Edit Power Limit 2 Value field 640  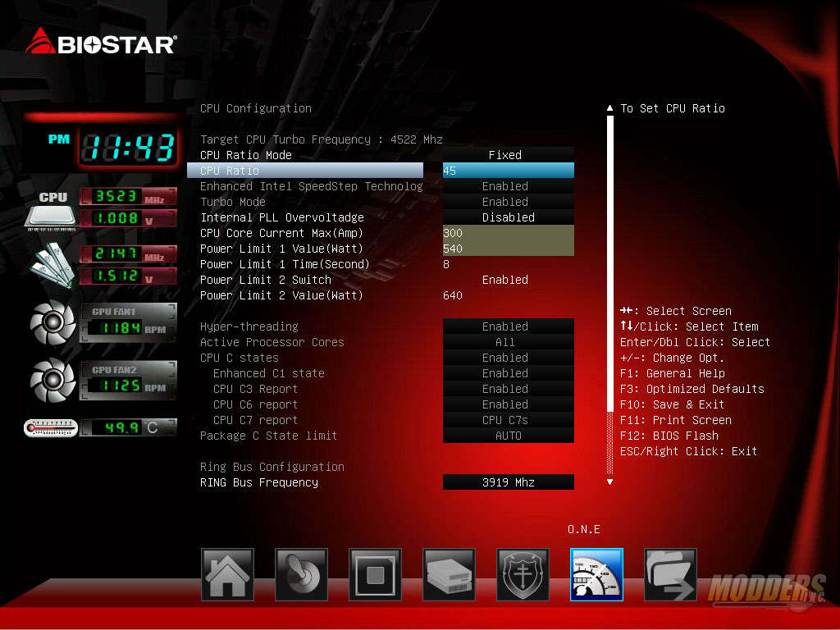pos(453,295)
